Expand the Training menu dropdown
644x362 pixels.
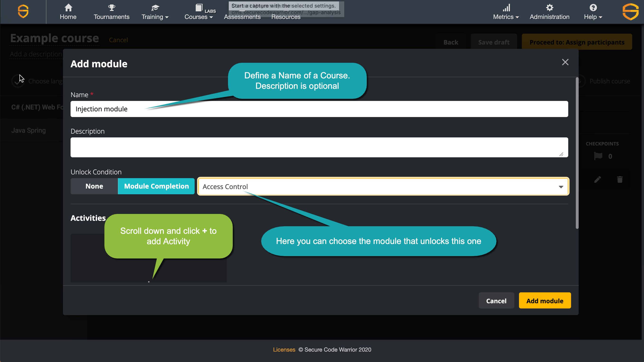tap(155, 17)
